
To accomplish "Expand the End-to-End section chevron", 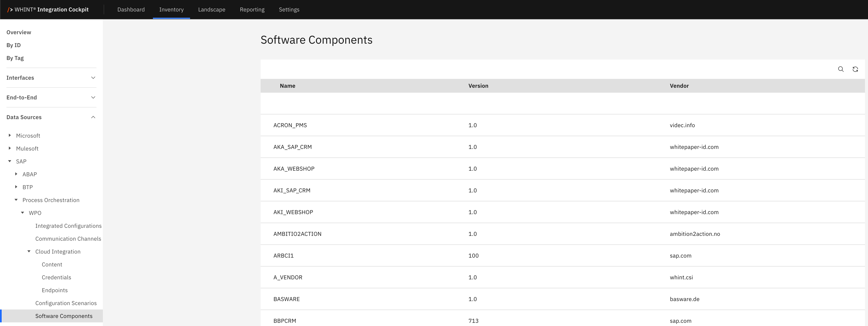I will 93,98.
